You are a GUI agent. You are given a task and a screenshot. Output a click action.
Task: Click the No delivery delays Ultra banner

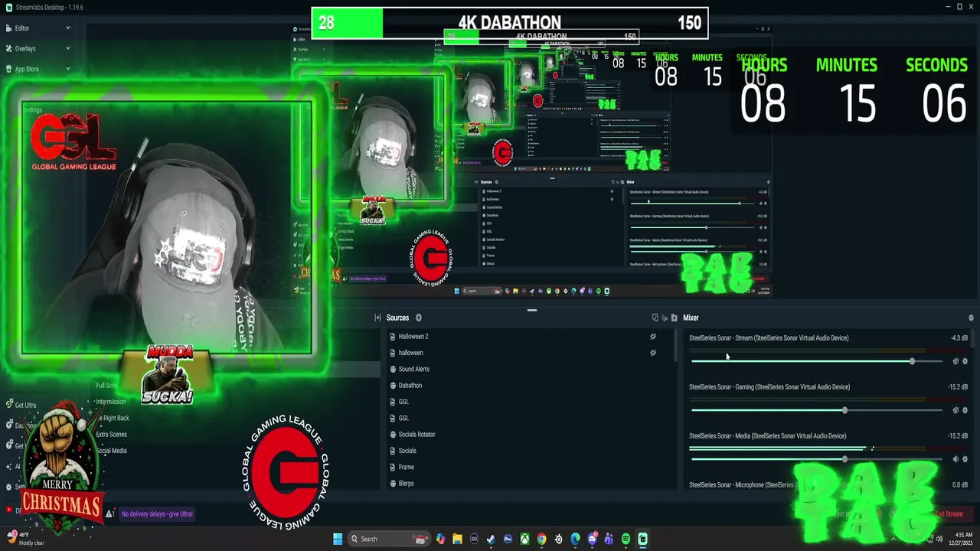157,514
